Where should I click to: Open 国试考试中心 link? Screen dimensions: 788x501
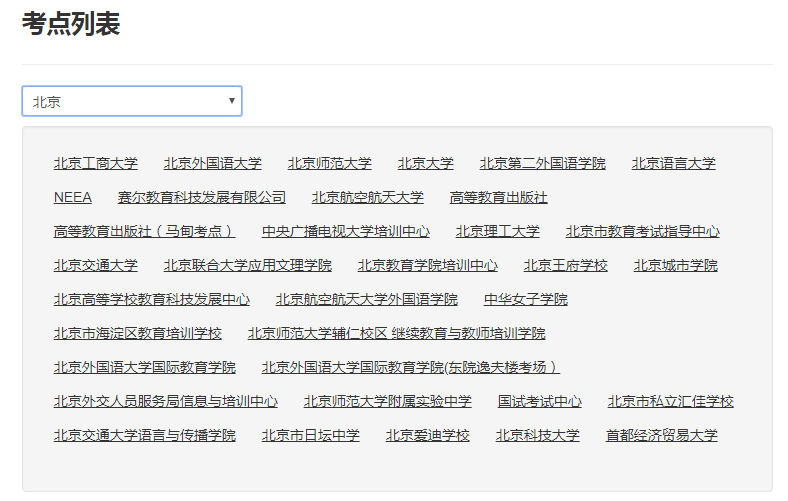pos(540,402)
